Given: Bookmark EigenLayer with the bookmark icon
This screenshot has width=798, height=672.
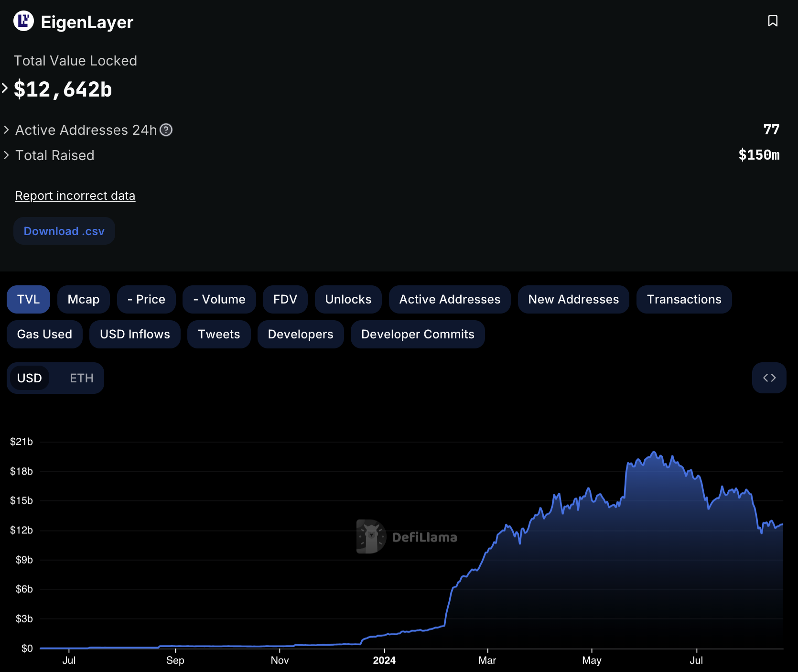Looking at the screenshot, I should point(773,21).
